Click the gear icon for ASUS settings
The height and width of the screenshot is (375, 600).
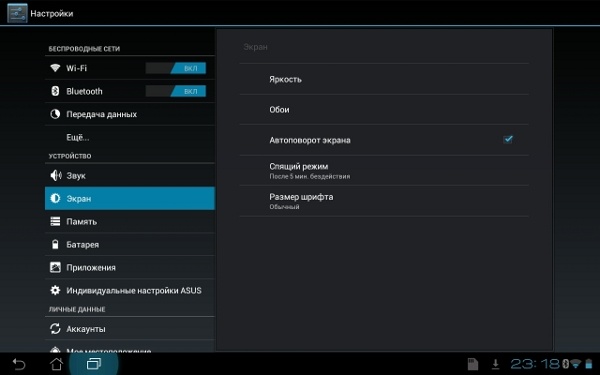click(55, 290)
